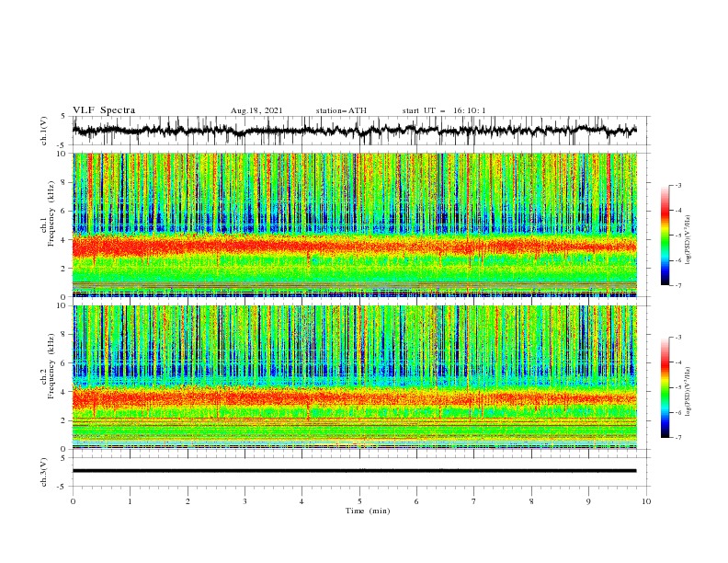The image size is (728, 563).
Task: Click the ch.2 spectrogram color scale bar
Action: click(x=665, y=387)
